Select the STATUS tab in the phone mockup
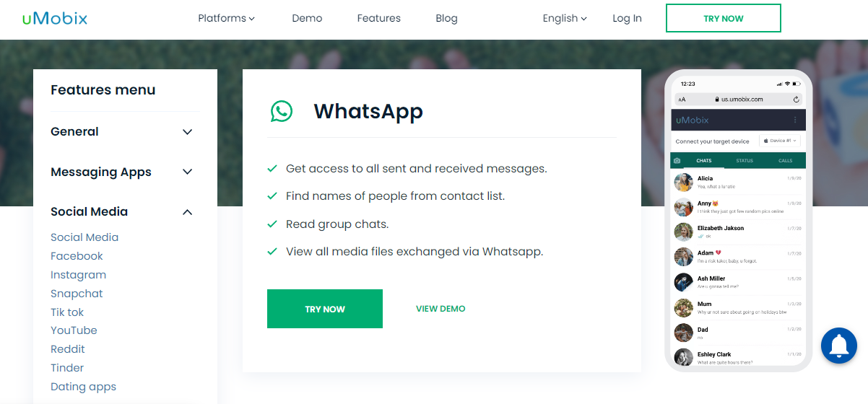The height and width of the screenshot is (404, 868). tap(745, 161)
